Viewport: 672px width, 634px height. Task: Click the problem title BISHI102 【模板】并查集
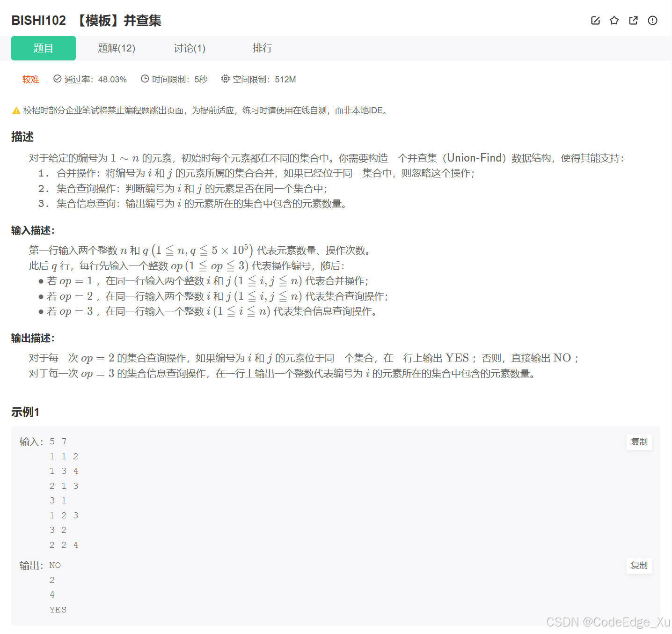[86, 21]
